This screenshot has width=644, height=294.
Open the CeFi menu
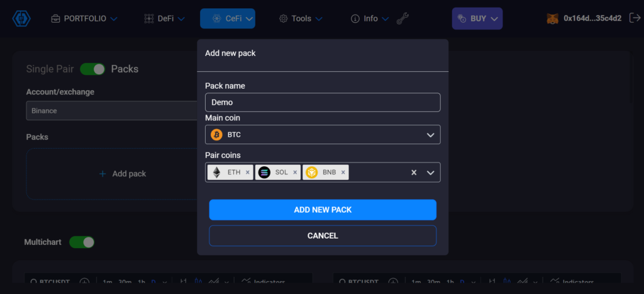pyautogui.click(x=228, y=18)
